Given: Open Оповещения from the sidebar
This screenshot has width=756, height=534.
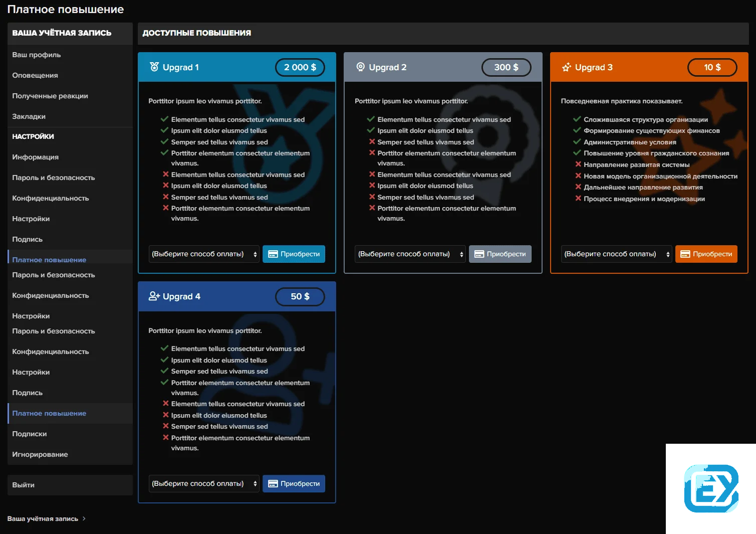Looking at the screenshot, I should pos(35,75).
